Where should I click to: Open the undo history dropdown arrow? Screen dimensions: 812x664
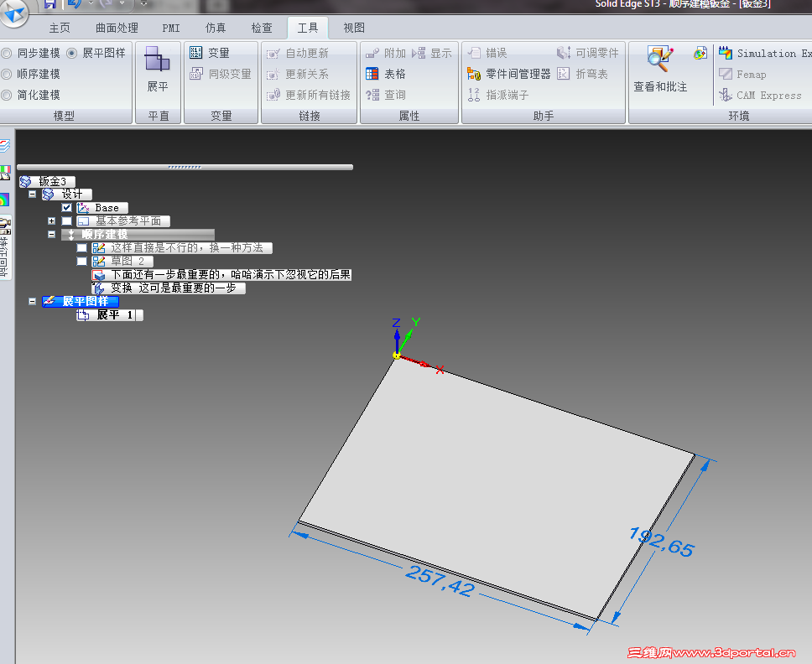click(x=91, y=3)
